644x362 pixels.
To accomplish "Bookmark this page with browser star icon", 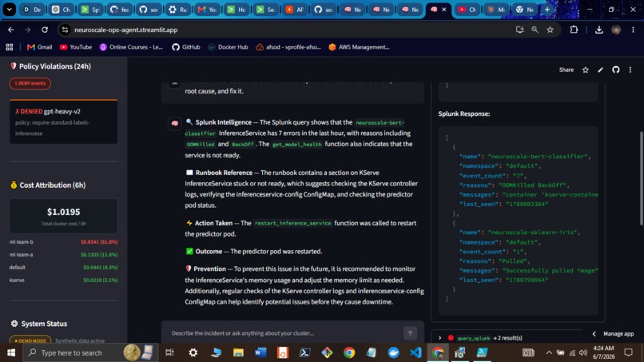I will pos(550,30).
